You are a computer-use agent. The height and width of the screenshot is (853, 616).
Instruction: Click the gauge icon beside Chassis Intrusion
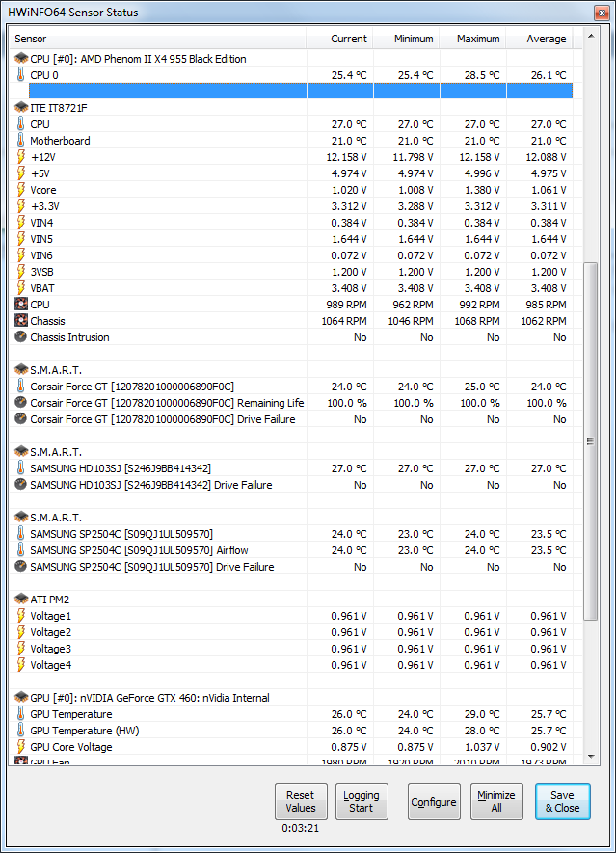point(20,336)
